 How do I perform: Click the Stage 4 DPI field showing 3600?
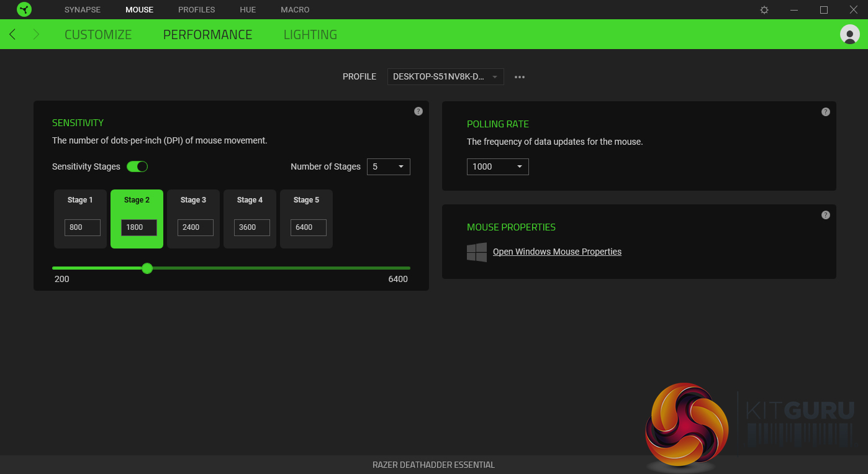(252, 227)
